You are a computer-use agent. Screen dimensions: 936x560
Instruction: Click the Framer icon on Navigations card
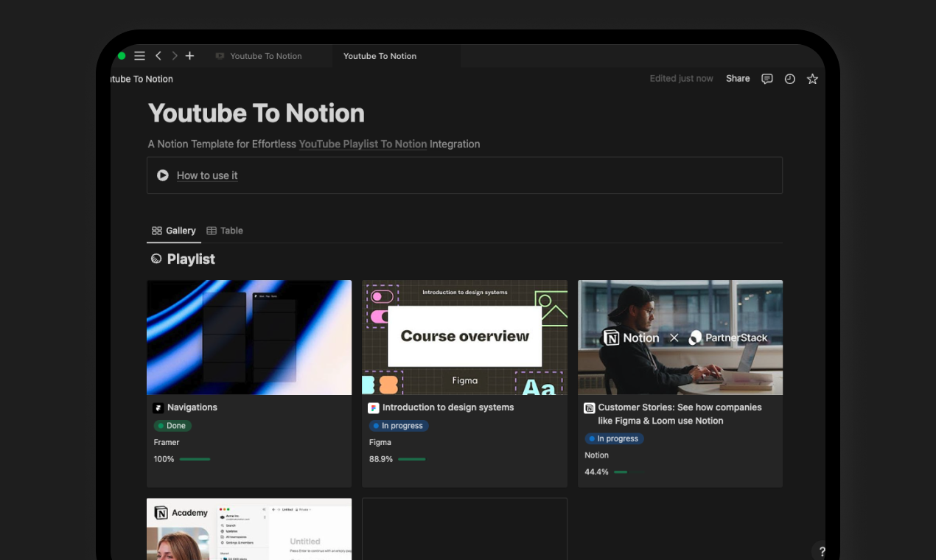(158, 407)
